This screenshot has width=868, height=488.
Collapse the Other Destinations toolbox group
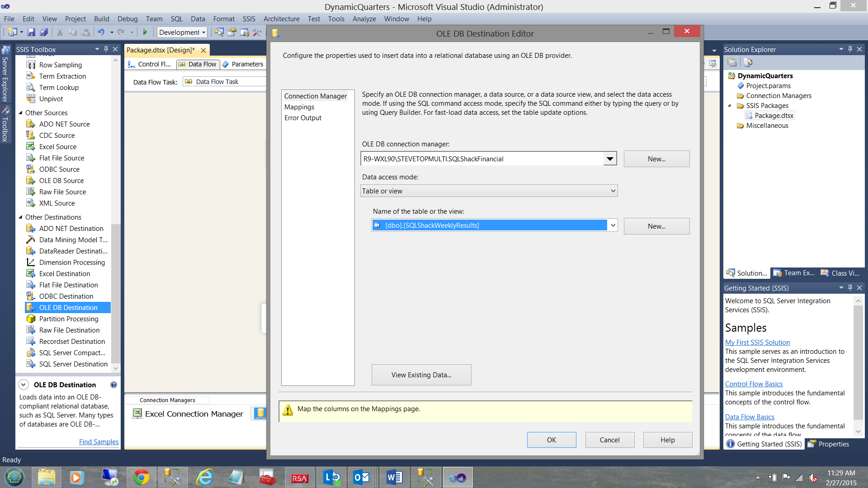[x=20, y=217]
